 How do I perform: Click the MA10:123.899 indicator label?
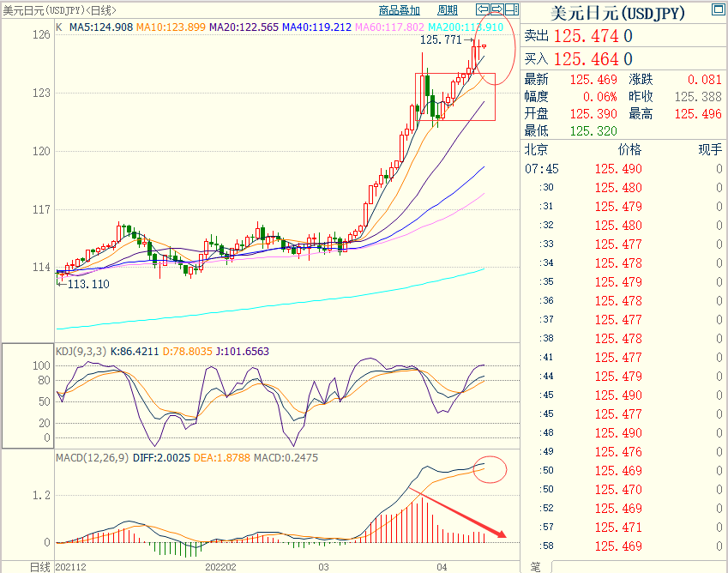click(x=171, y=27)
